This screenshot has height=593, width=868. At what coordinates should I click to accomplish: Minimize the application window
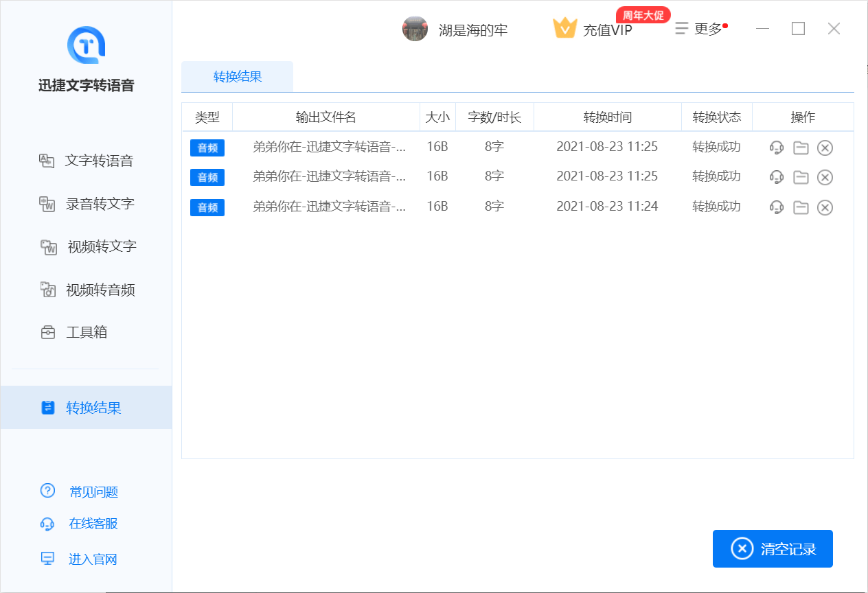tap(762, 29)
